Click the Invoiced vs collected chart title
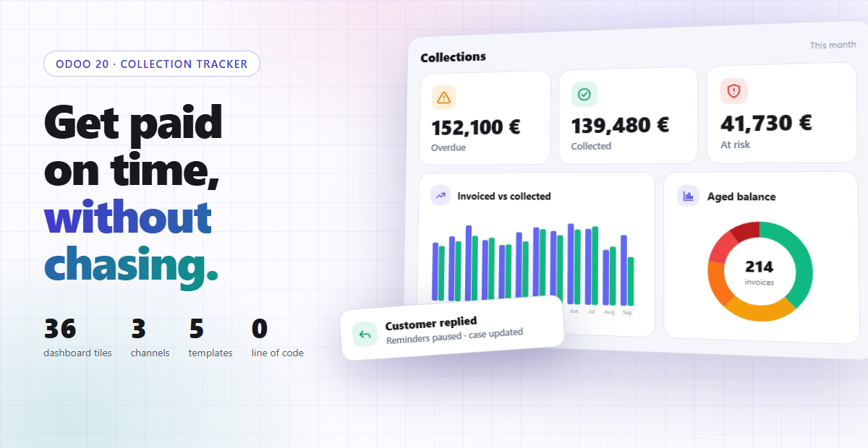The image size is (868, 448). (504, 196)
